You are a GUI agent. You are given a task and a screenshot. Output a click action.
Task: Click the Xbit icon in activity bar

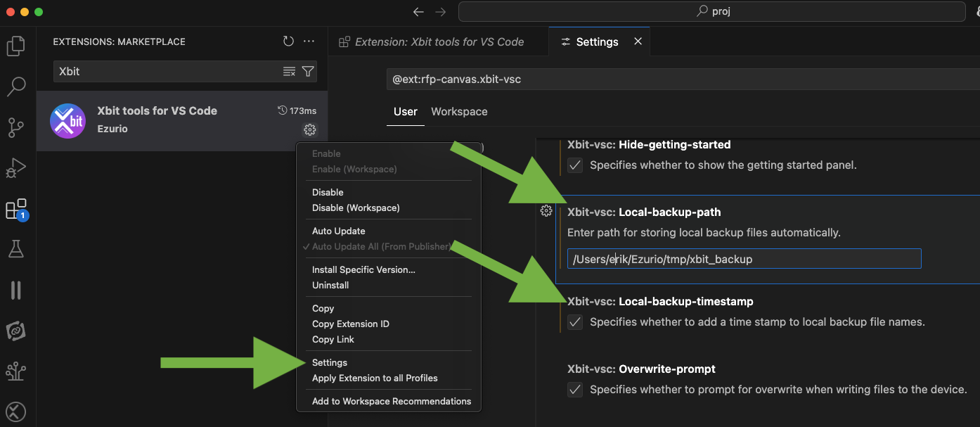point(15,412)
